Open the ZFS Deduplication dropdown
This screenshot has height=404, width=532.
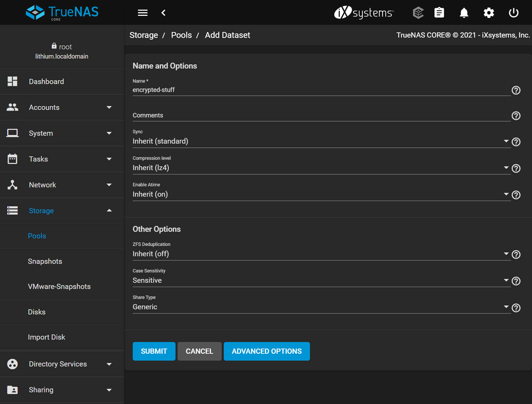[321, 254]
